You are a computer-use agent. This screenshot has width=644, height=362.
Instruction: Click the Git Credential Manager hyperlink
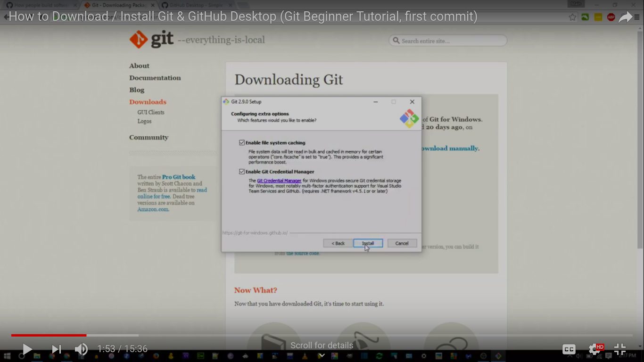click(279, 180)
